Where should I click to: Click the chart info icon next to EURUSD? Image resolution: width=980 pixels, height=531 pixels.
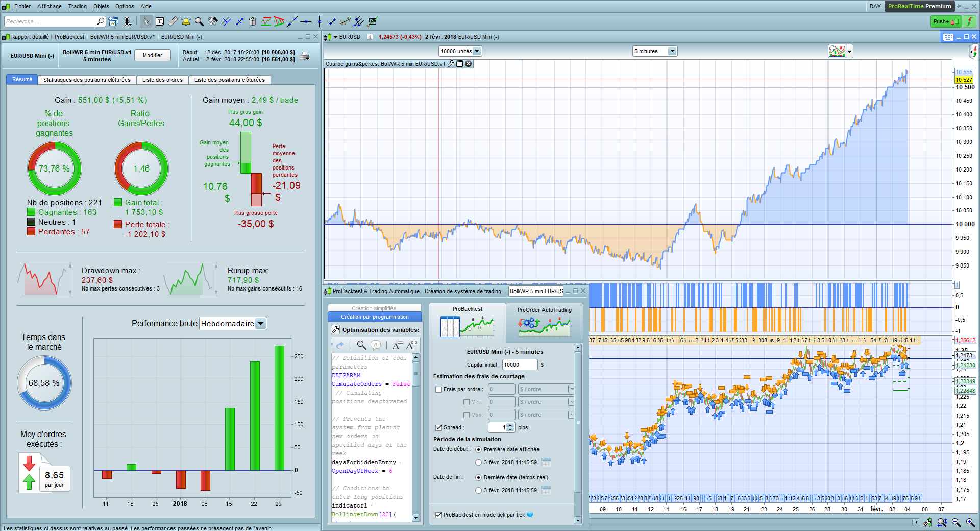pos(370,37)
